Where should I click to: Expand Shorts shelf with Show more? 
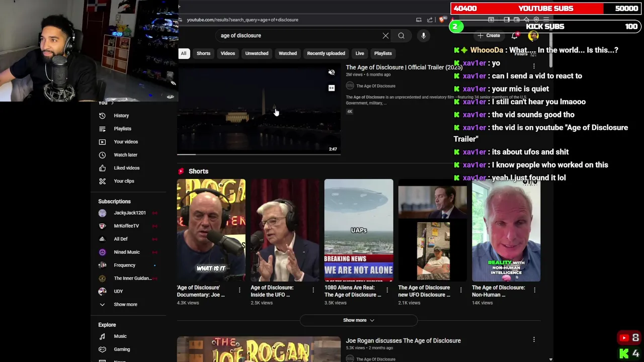coord(358,320)
